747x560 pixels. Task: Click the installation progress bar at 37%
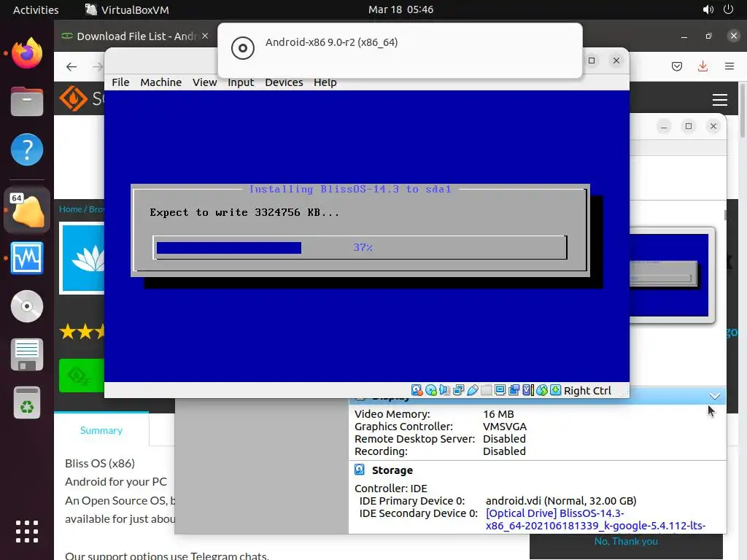360,248
